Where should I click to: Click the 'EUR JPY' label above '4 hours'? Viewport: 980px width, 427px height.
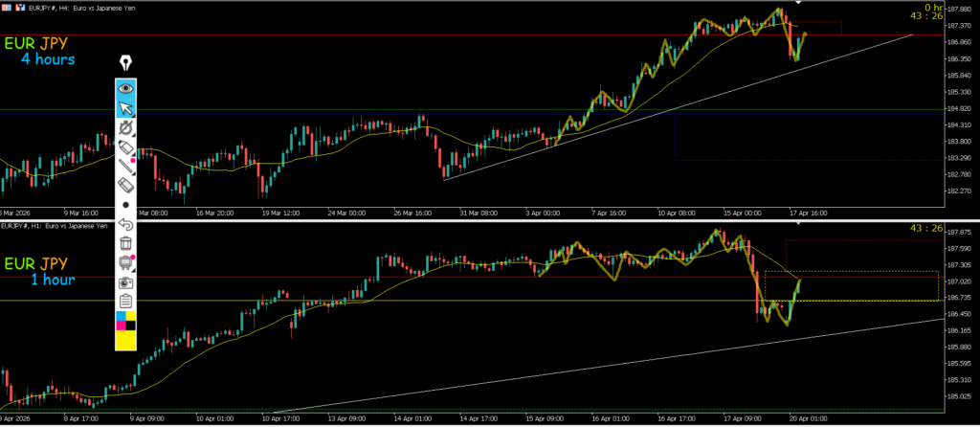coord(35,43)
